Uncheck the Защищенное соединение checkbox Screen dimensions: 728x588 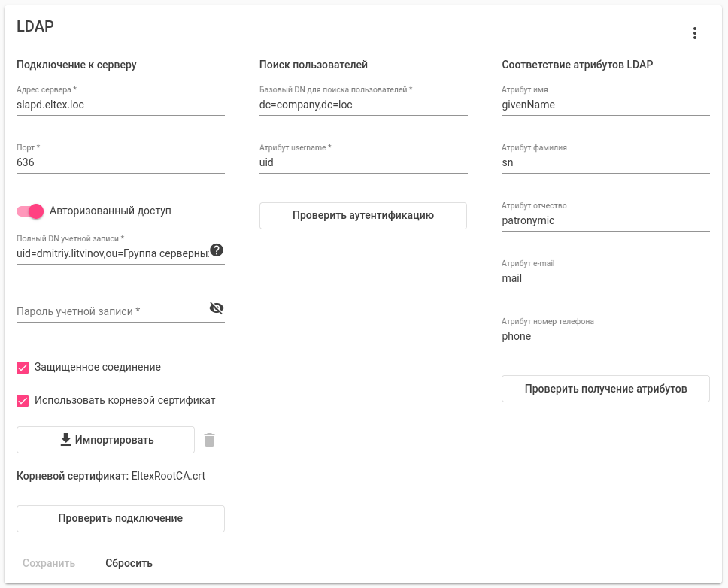click(x=23, y=368)
